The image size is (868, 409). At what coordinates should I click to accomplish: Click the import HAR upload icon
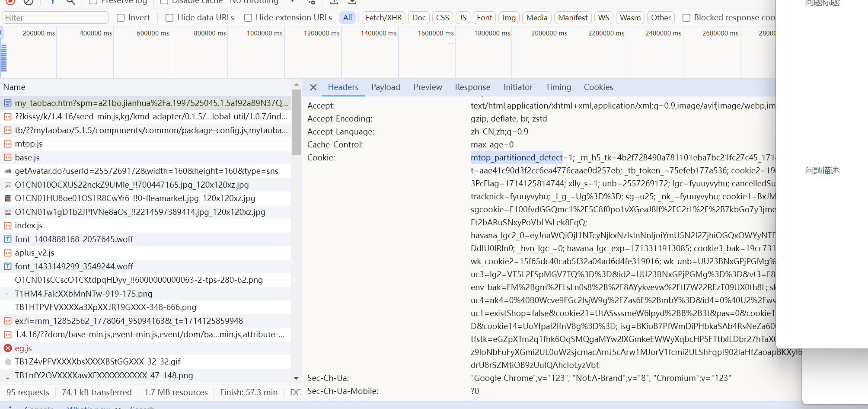[334, 2]
